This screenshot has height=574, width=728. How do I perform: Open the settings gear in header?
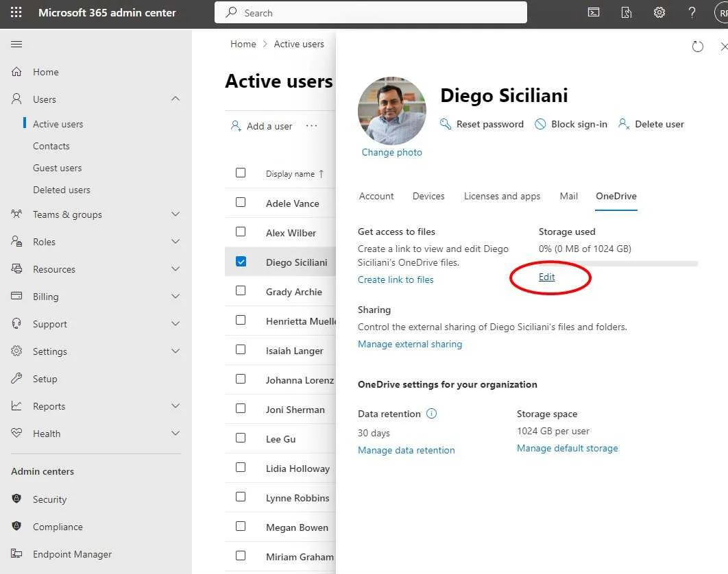pyautogui.click(x=659, y=12)
